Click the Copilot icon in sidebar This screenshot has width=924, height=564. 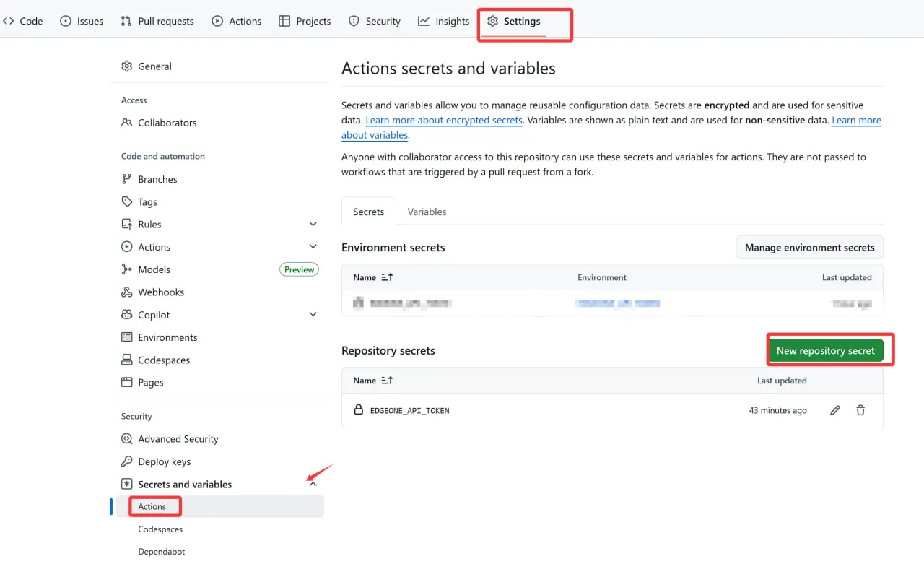[127, 315]
